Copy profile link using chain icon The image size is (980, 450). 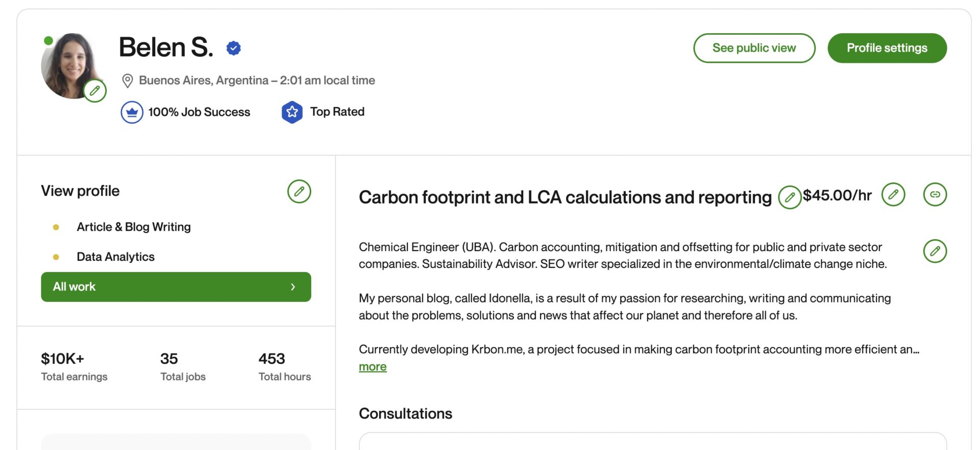pos(935,194)
